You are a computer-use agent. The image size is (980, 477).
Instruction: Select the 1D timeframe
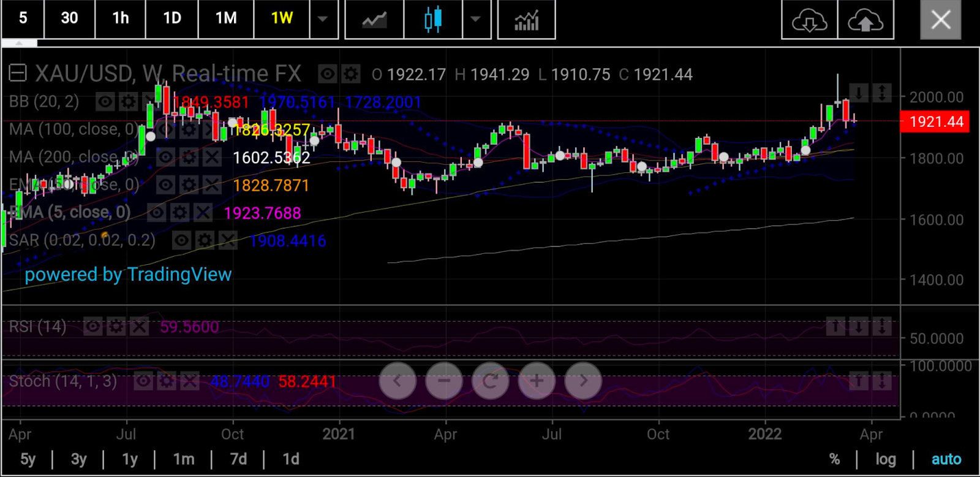point(172,18)
